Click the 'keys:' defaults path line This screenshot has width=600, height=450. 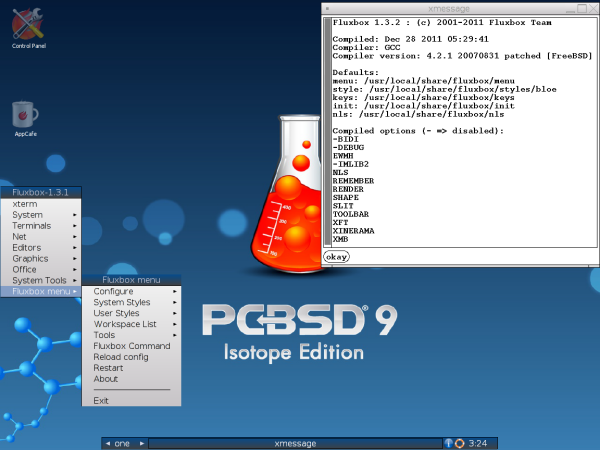[424, 98]
